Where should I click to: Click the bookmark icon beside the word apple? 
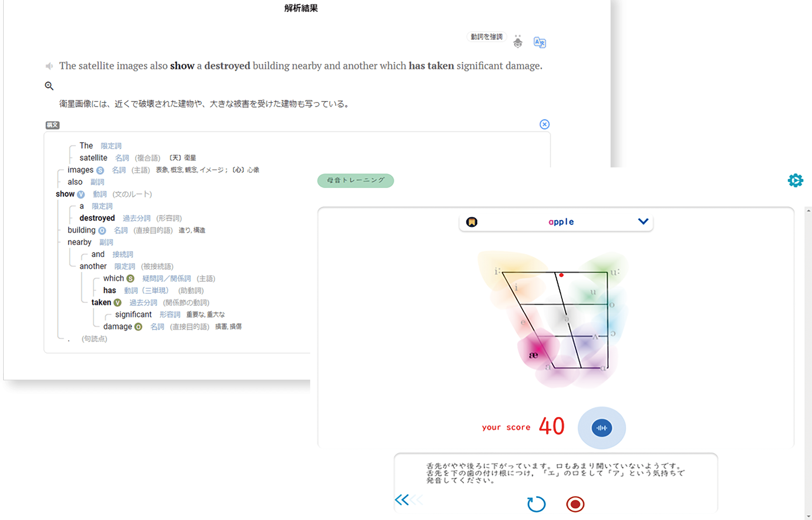(x=471, y=221)
